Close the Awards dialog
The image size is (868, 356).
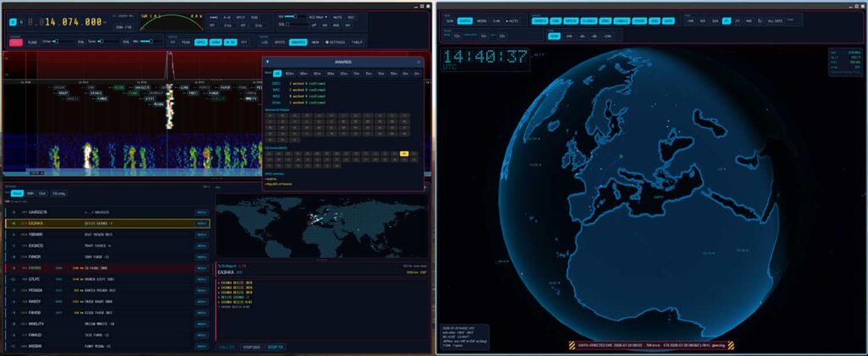pos(419,62)
